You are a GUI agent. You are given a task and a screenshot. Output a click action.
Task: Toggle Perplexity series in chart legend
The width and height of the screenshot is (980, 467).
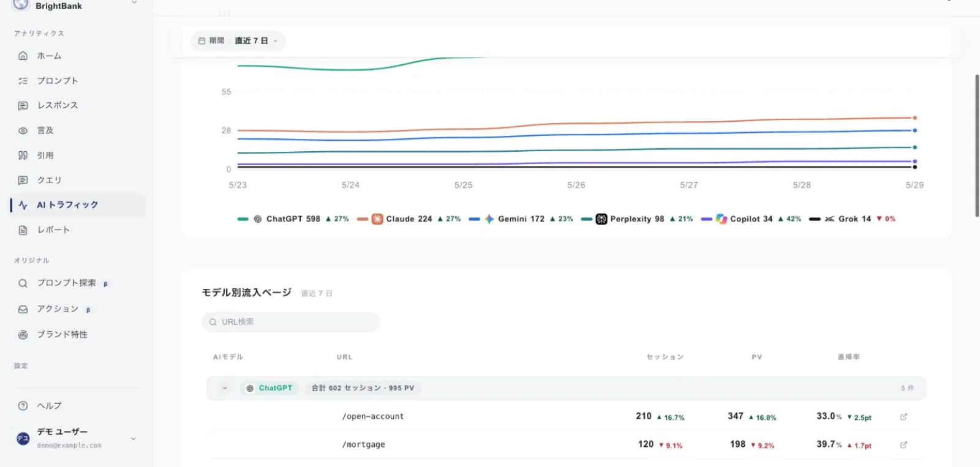click(x=637, y=219)
